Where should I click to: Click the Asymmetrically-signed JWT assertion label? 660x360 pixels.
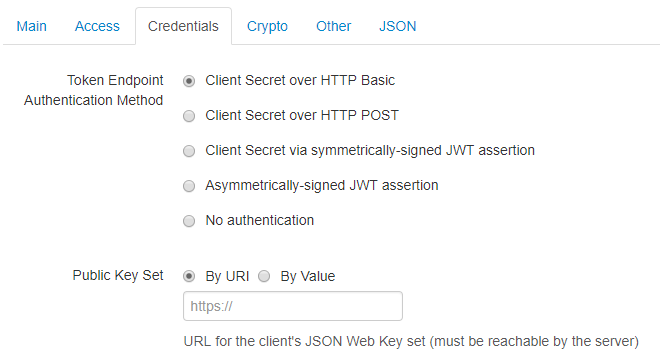[x=322, y=185]
